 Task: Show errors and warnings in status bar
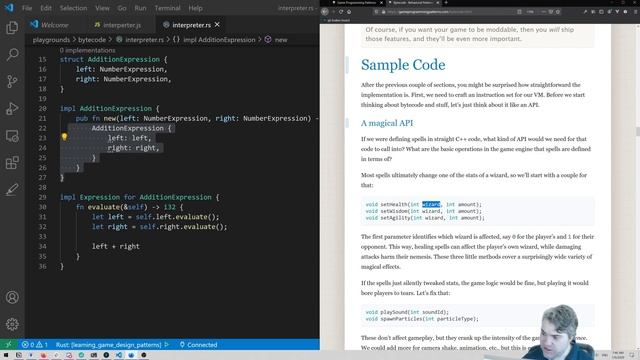35,344
